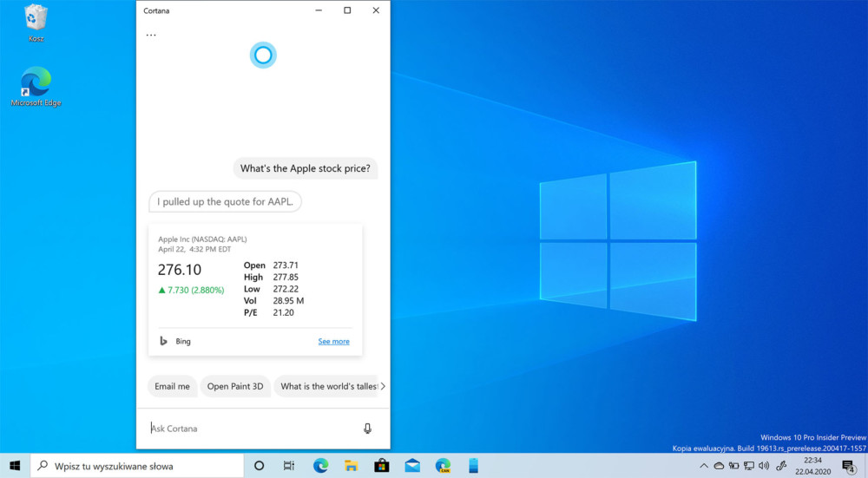Activate the microphone in Ask Cortana bar

click(x=367, y=429)
